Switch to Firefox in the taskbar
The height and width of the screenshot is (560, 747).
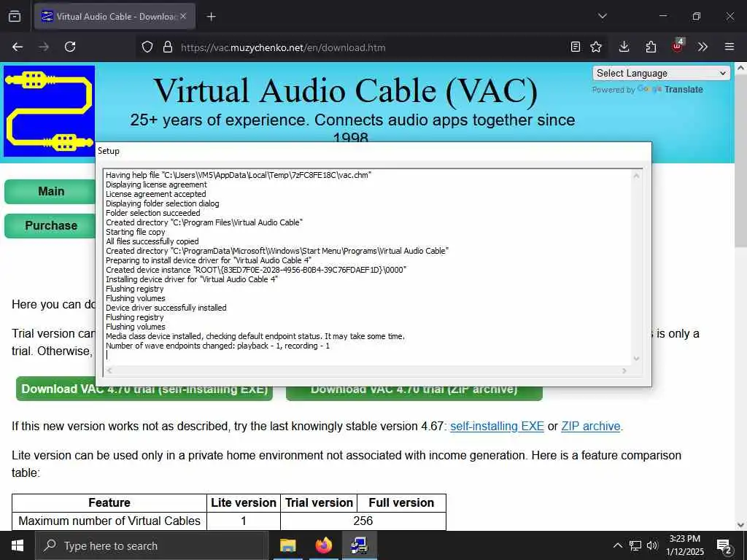pos(323,545)
